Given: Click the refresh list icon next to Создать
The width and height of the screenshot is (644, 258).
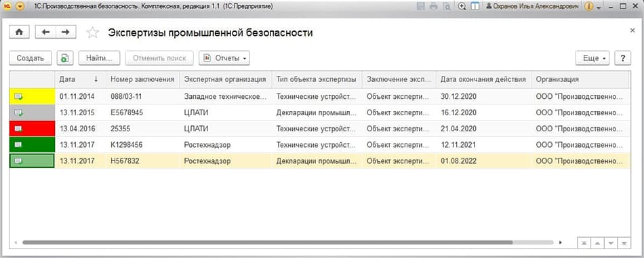Looking at the screenshot, I should [64, 58].
